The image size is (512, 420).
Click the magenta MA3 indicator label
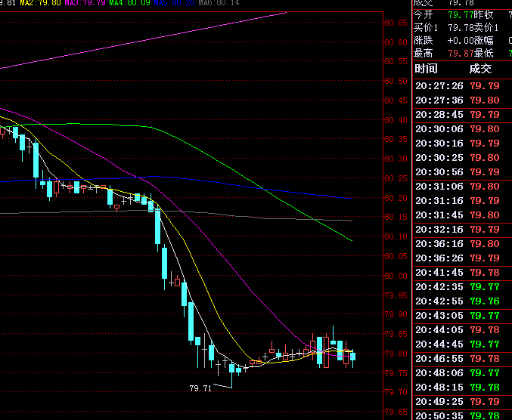[x=85, y=4]
